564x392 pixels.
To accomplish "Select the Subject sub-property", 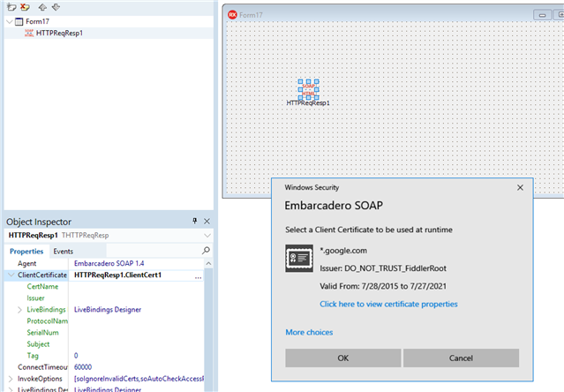I will 38,344.
